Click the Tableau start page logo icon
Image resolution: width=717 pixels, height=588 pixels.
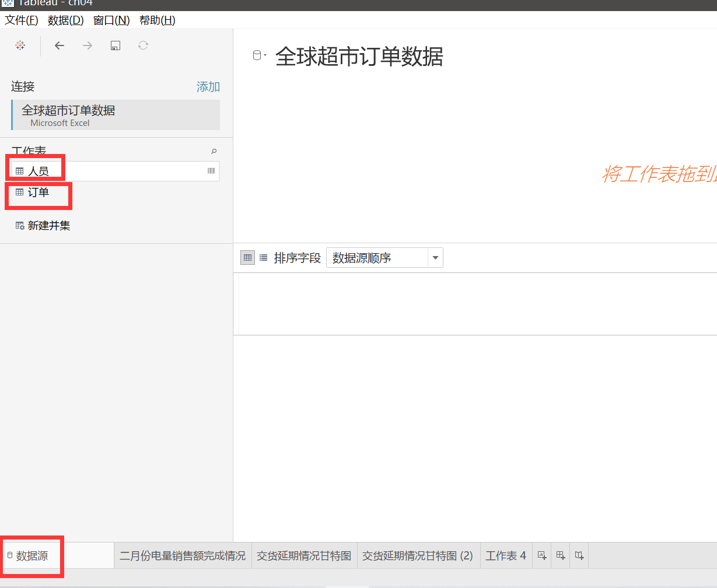tap(20, 45)
